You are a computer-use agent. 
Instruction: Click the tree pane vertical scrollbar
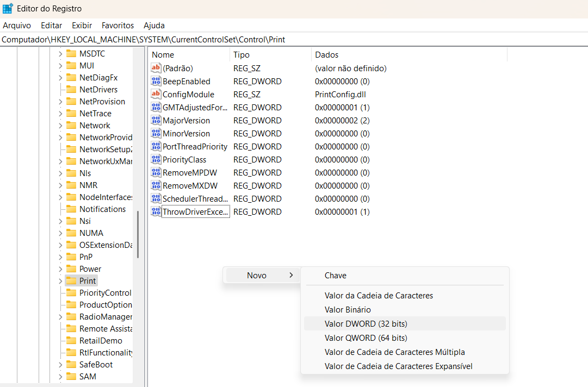tap(138, 234)
